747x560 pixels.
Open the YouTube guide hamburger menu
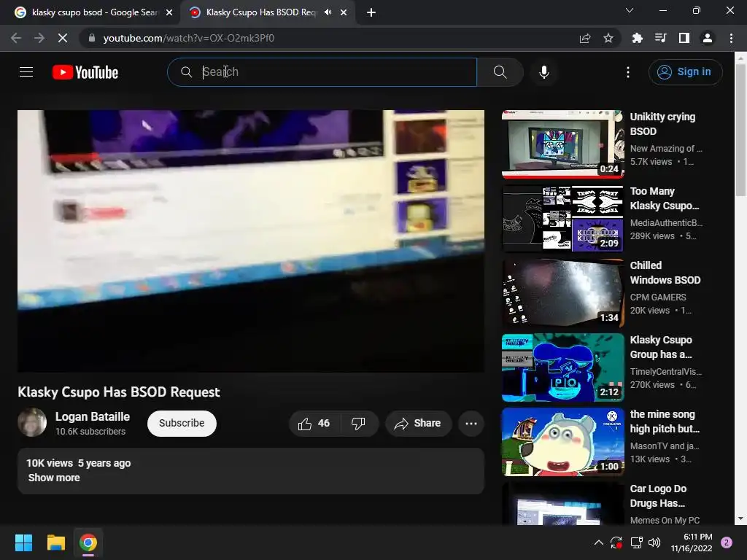point(26,72)
